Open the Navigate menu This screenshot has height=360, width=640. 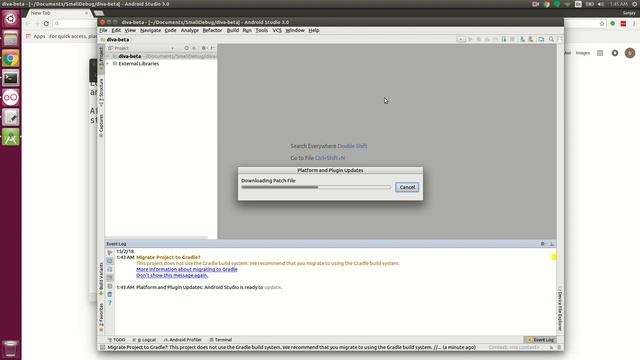(x=150, y=30)
